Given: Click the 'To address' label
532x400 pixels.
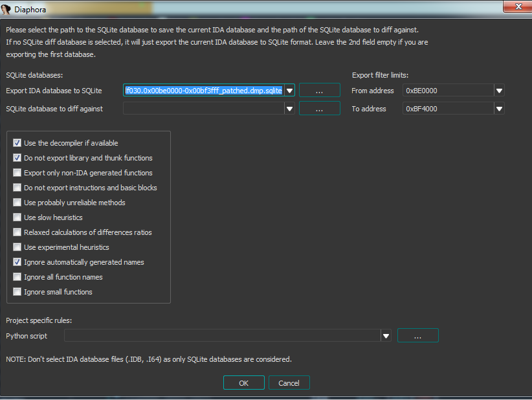Looking at the screenshot, I should click(369, 109).
